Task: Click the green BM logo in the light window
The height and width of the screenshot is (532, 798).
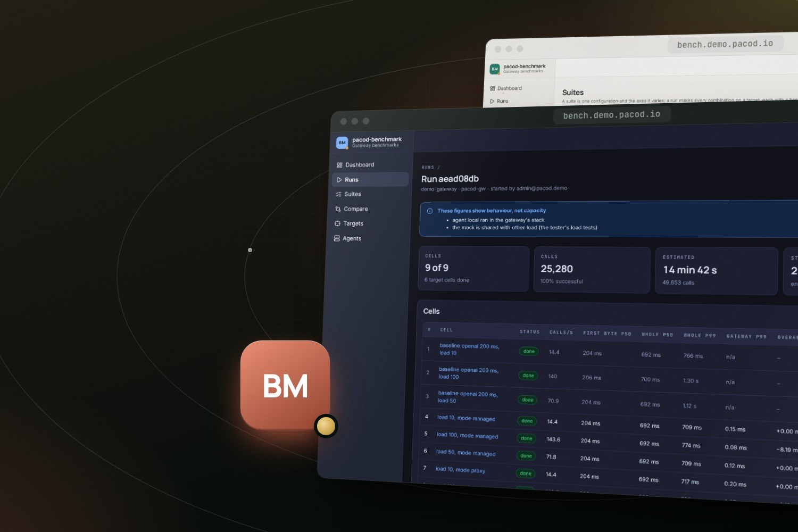Action: click(x=495, y=69)
